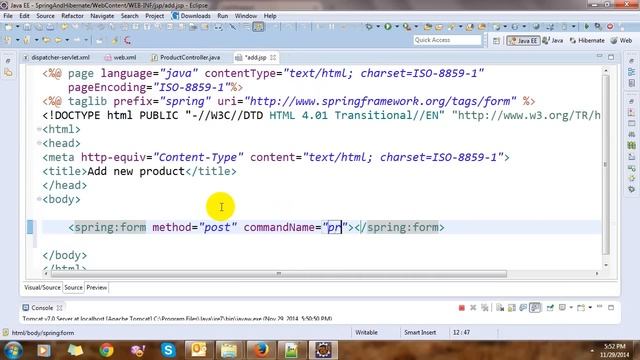The width and height of the screenshot is (640, 360).
Task: Open the New file dropdown arrow
Action: click(x=17, y=27)
